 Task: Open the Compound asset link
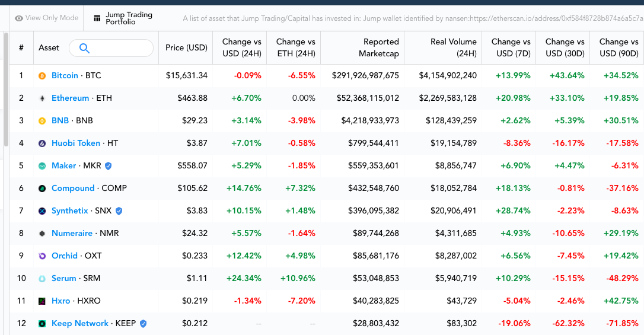click(73, 189)
